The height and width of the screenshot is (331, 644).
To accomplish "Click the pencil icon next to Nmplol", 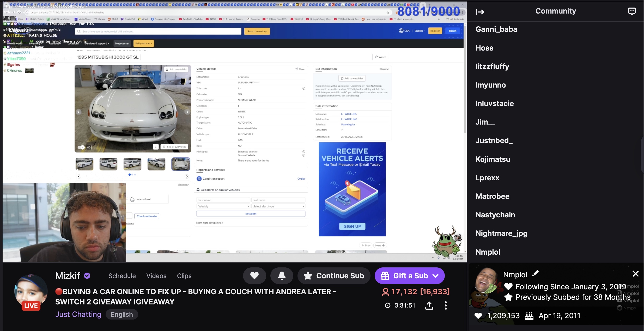I will click(x=535, y=273).
